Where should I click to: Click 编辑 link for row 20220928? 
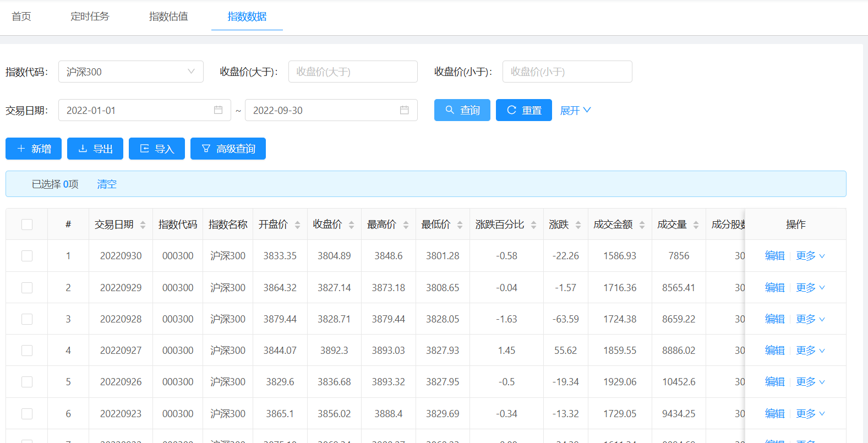pyautogui.click(x=774, y=319)
